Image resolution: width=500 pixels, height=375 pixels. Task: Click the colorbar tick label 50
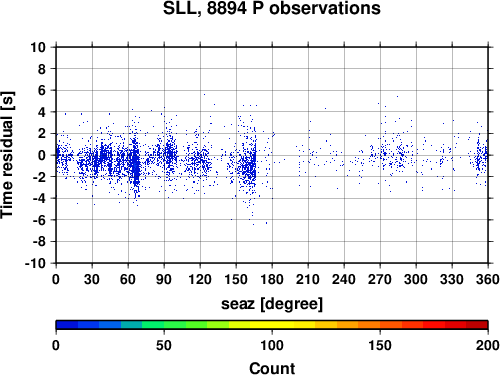(164, 346)
